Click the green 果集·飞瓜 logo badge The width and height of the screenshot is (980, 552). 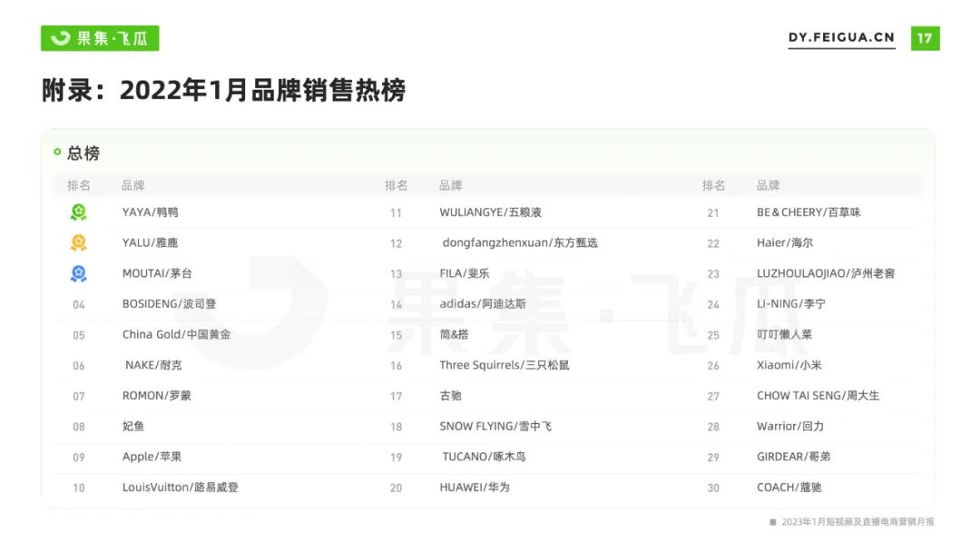click(100, 38)
